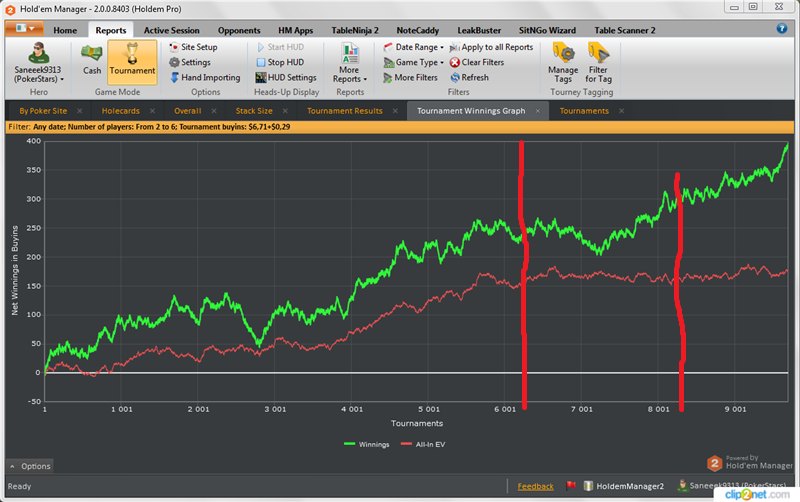Switch to the Tournaments report tab

[584, 111]
